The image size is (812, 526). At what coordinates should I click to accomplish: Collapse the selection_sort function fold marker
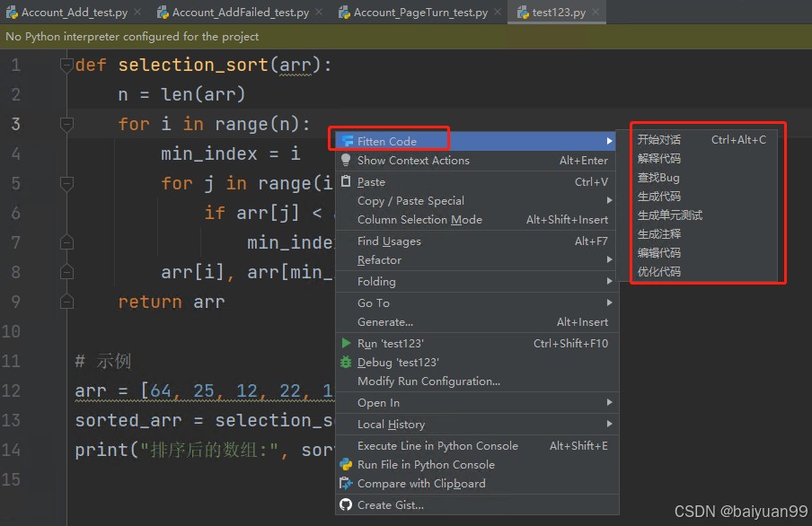pos(66,66)
